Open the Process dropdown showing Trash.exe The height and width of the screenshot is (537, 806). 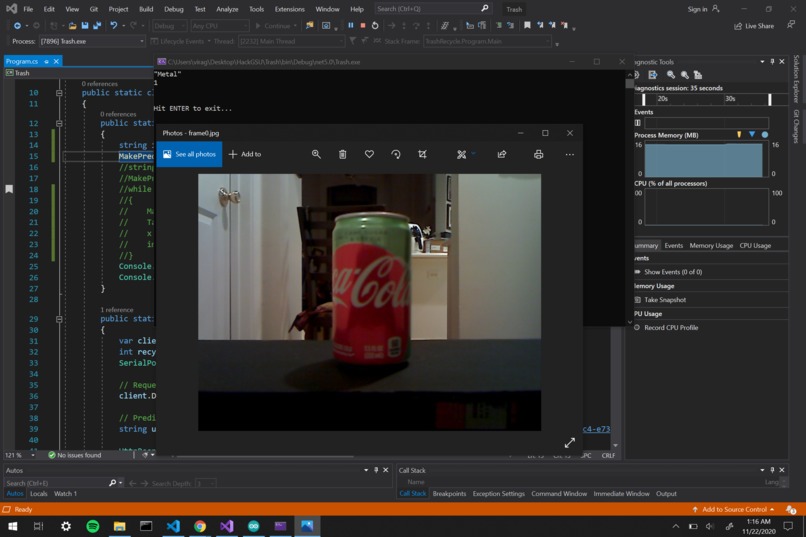(92, 41)
